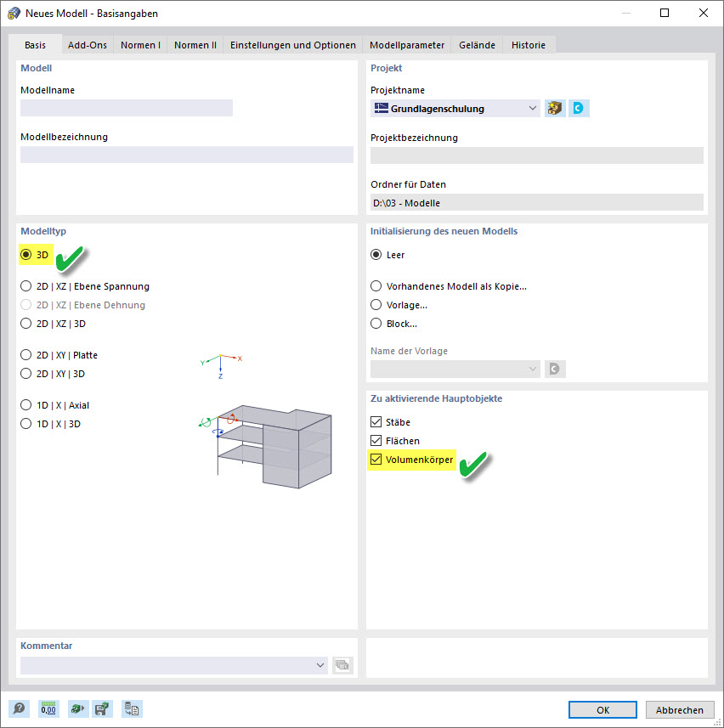The height and width of the screenshot is (728, 724).
Task: Select the Leer initialization option
Action: click(376, 255)
